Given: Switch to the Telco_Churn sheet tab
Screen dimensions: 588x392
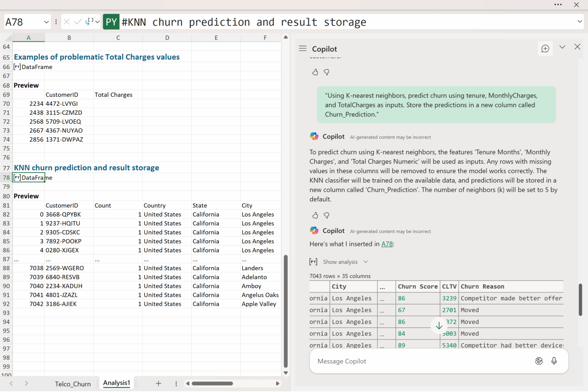Looking at the screenshot, I should (x=73, y=384).
